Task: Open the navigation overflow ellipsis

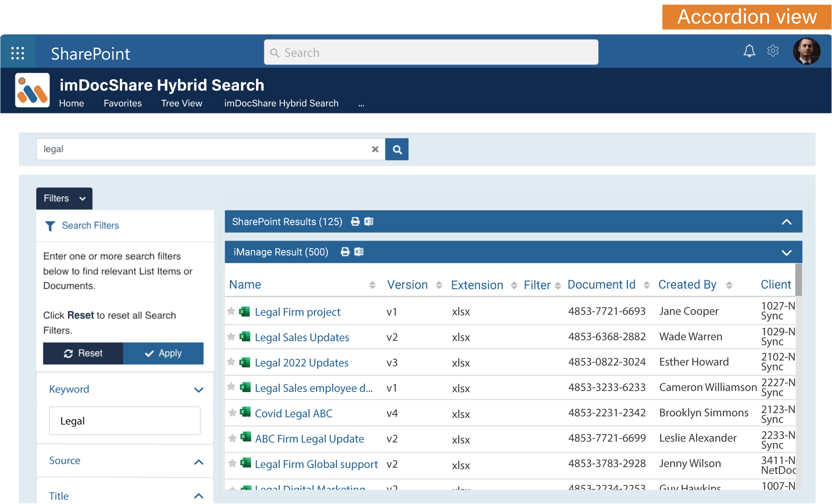Action: [x=361, y=105]
